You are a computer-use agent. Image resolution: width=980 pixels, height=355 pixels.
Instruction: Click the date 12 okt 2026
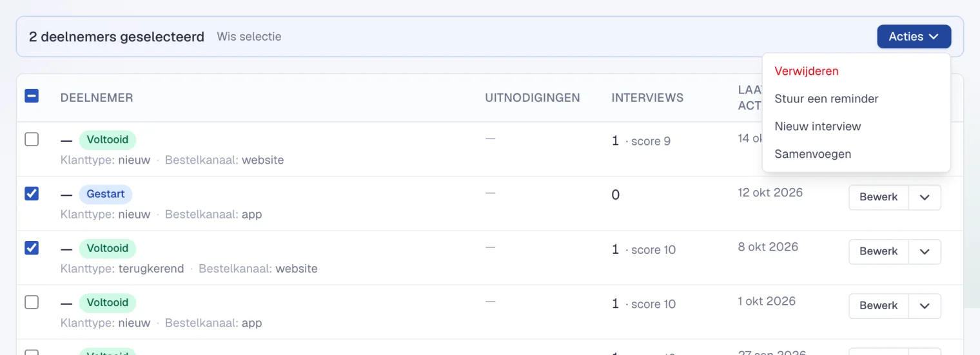770,193
